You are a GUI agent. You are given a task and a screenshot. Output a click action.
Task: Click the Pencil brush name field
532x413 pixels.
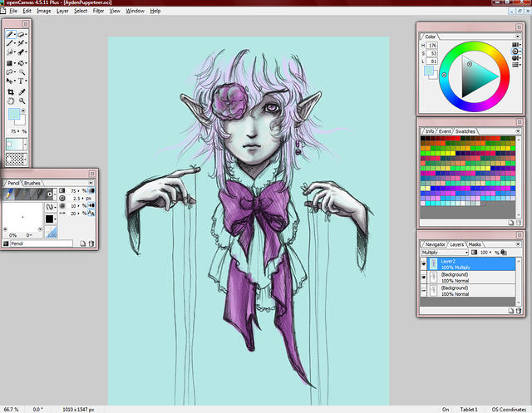41,243
